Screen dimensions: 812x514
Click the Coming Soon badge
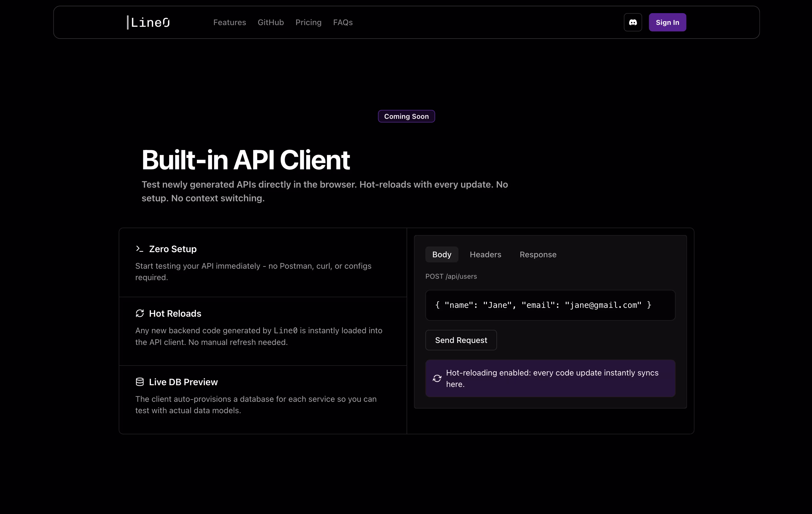pos(406,117)
